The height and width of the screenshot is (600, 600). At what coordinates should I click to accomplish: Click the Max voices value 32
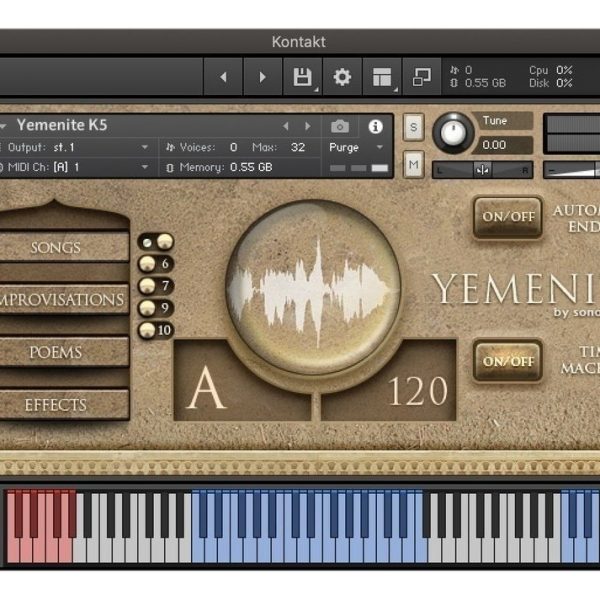298,147
